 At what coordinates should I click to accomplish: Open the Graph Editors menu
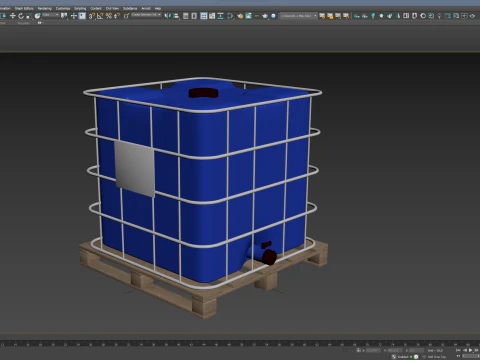[24, 8]
